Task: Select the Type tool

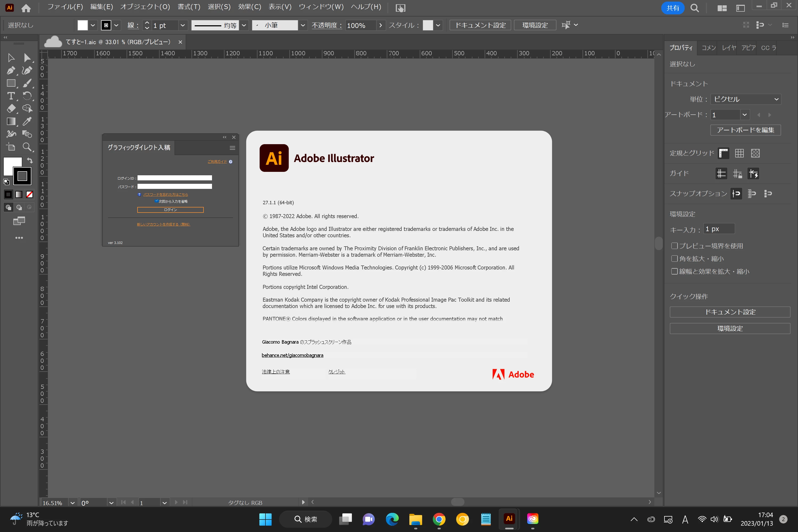Action: (11, 96)
